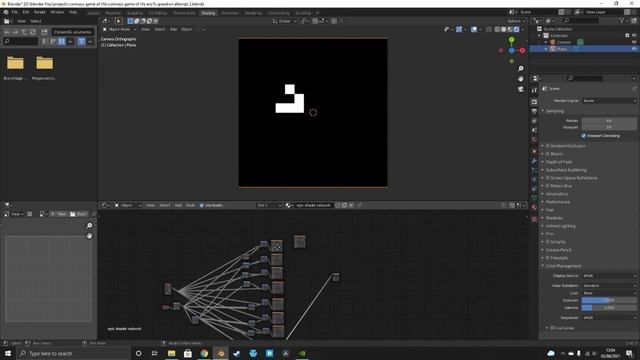The height and width of the screenshot is (360, 640).
Task: Expand the Depth of Field panel
Action: tap(558, 162)
